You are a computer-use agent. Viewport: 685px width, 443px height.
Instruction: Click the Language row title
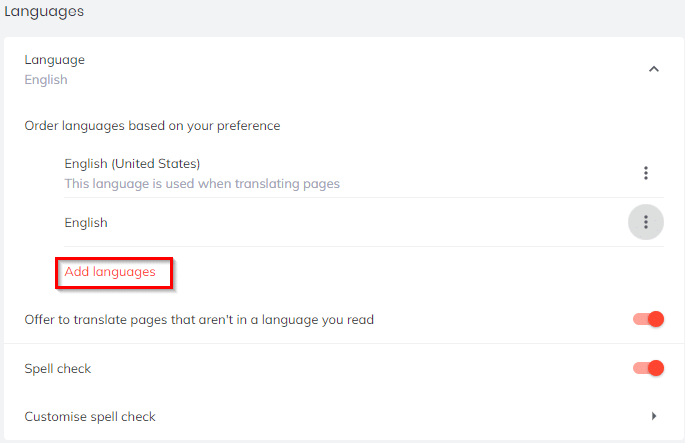[55, 60]
